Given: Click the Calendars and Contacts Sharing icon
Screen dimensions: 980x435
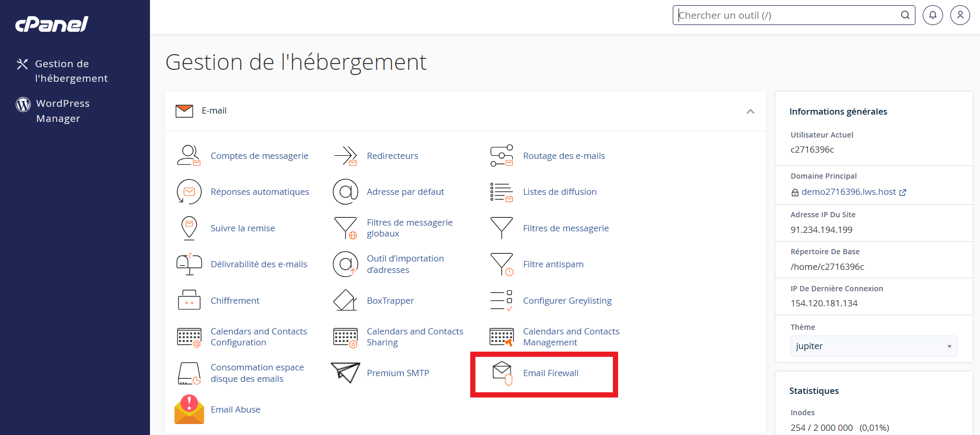Looking at the screenshot, I should tap(345, 337).
